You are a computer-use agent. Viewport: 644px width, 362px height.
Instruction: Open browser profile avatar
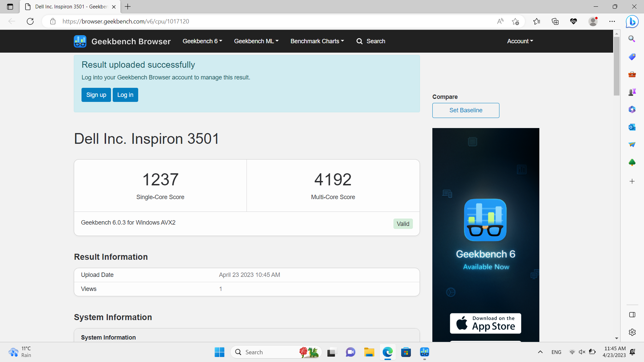pos(593,21)
